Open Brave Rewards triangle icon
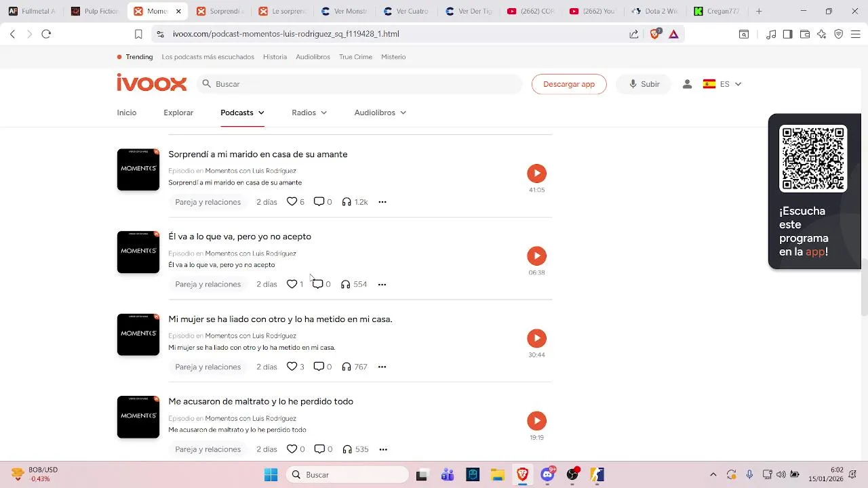The width and height of the screenshot is (868, 488). pos(673,34)
